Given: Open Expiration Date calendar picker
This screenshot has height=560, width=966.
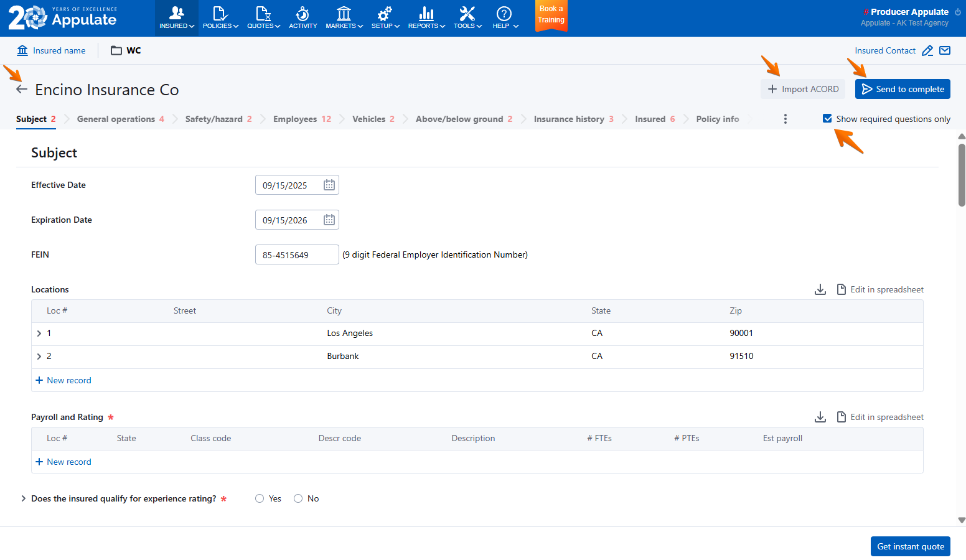Looking at the screenshot, I should 329,220.
